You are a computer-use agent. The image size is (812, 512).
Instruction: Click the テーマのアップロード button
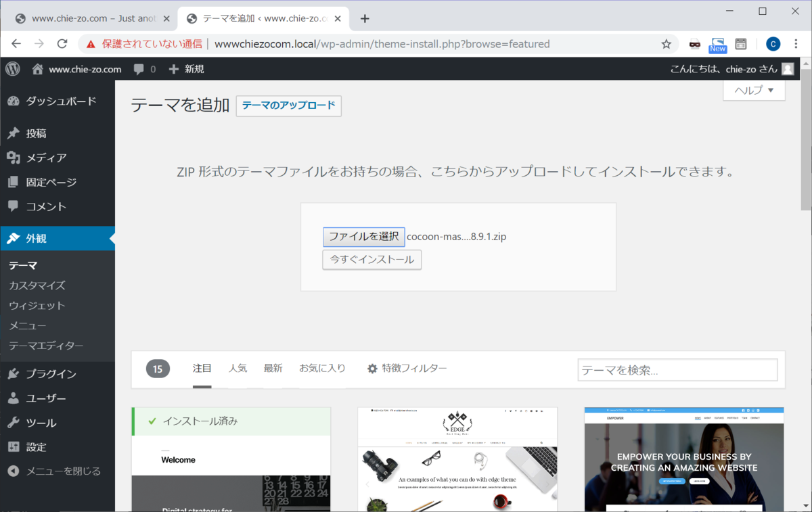point(288,106)
